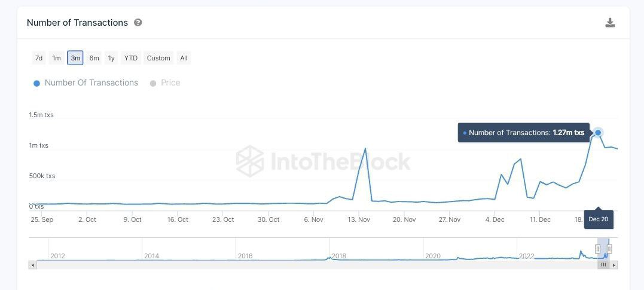
Task: Select the 7d time range
Action: pyautogui.click(x=39, y=58)
